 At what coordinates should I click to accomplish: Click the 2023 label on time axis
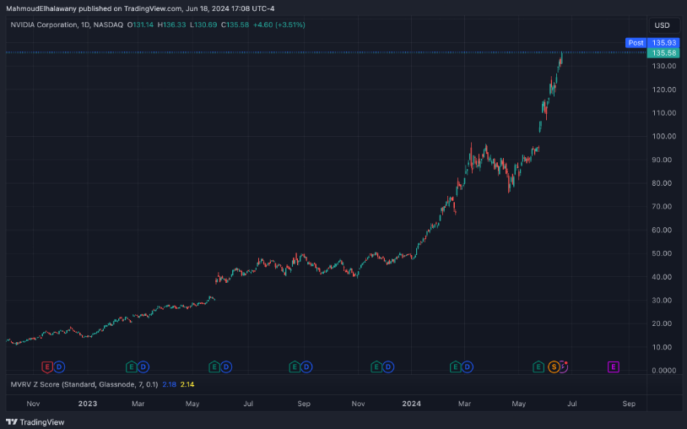point(88,404)
